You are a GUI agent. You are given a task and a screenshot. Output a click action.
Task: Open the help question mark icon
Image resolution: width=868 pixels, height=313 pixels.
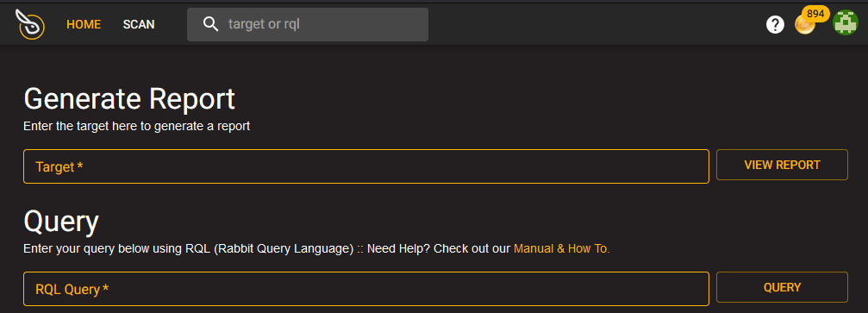pyautogui.click(x=775, y=24)
